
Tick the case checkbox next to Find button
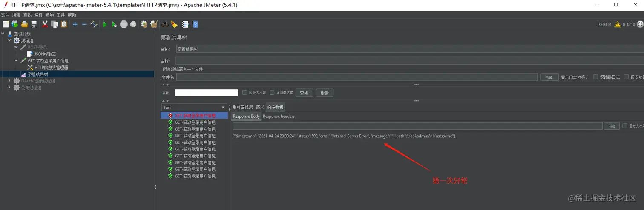625,126
